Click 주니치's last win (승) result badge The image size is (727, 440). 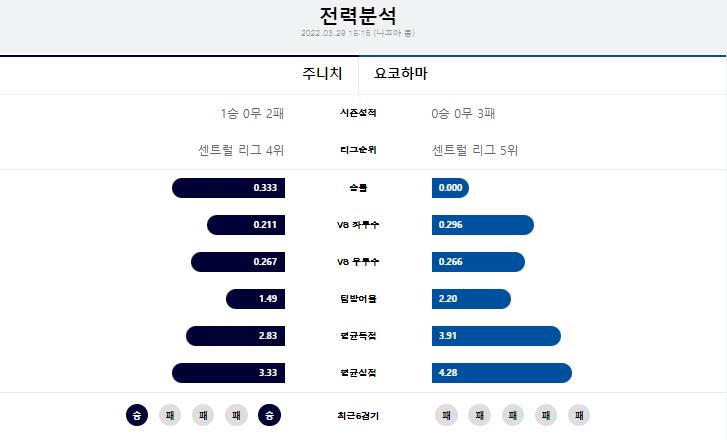click(269, 415)
